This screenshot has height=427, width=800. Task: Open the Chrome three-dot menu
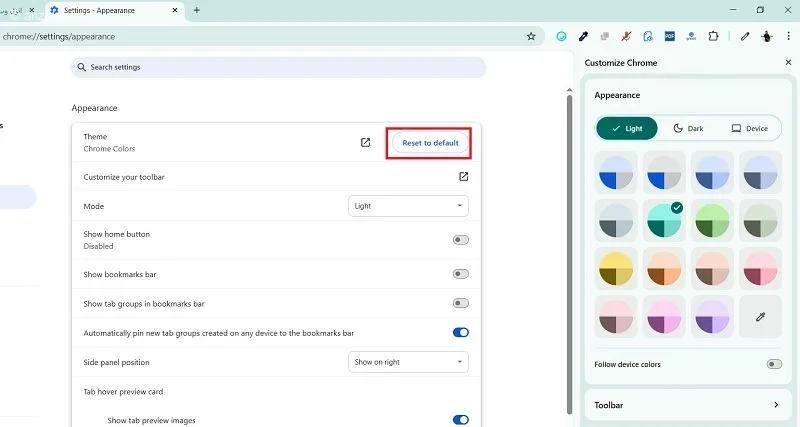pos(788,36)
